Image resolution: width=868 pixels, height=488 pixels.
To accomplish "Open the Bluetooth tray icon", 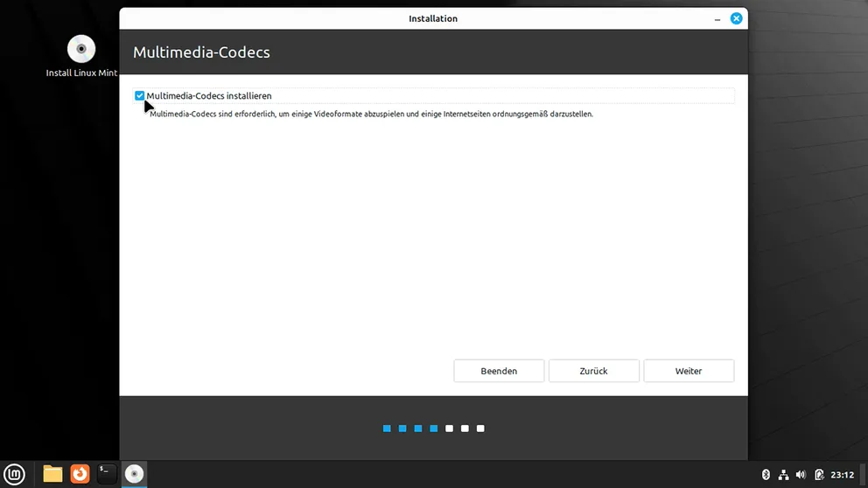I will [766, 475].
